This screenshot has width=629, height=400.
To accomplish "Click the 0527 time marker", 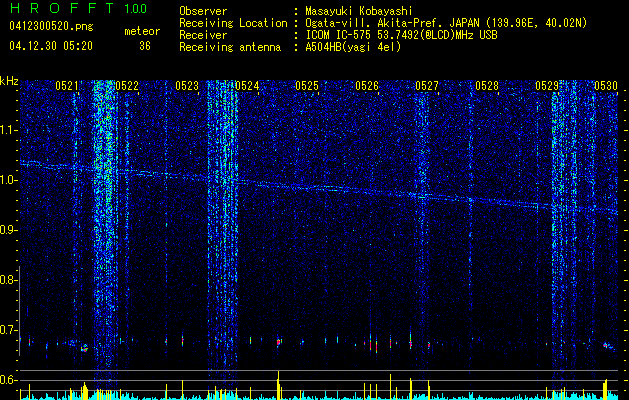I will pyautogui.click(x=427, y=85).
